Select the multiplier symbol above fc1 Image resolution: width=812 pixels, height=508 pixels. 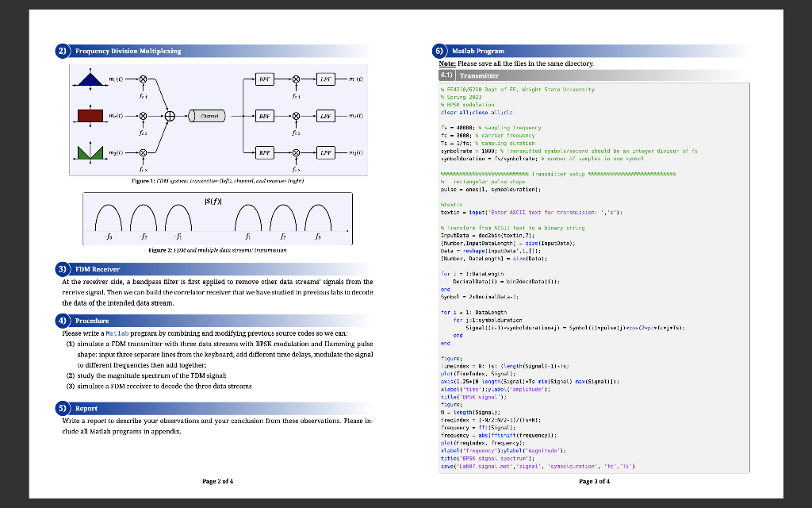pos(143,79)
